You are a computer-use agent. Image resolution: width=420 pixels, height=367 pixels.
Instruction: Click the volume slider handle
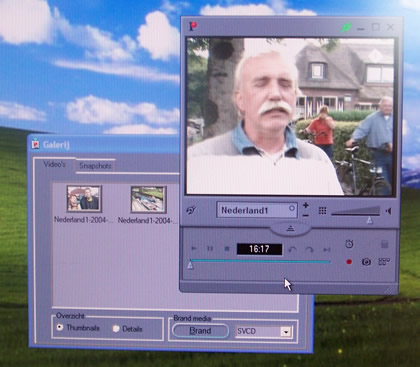369,220
